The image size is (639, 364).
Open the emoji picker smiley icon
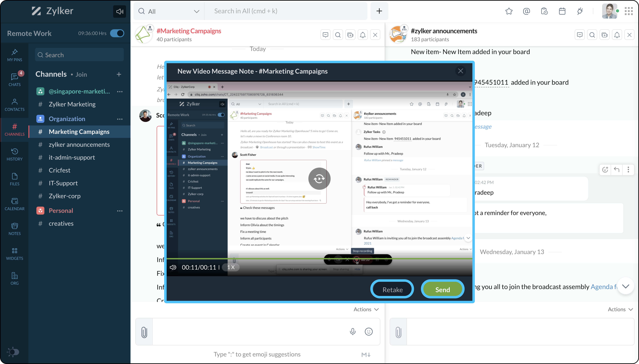coord(369,332)
